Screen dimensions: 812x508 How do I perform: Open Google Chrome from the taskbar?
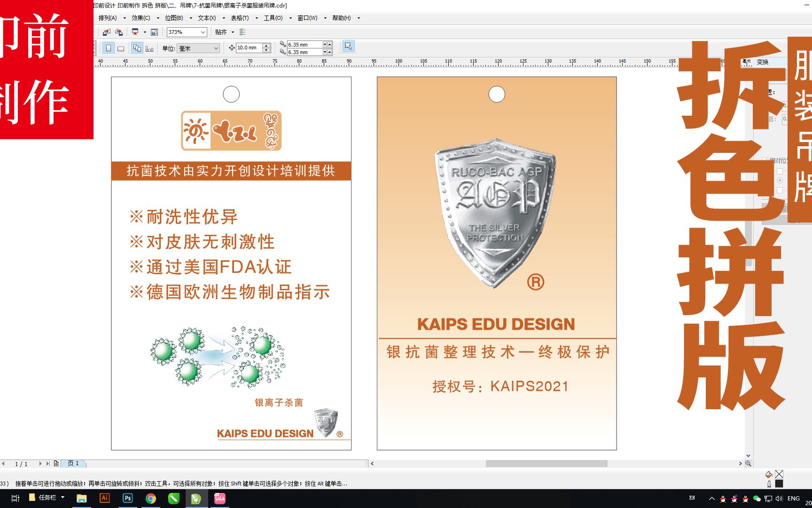click(x=151, y=498)
